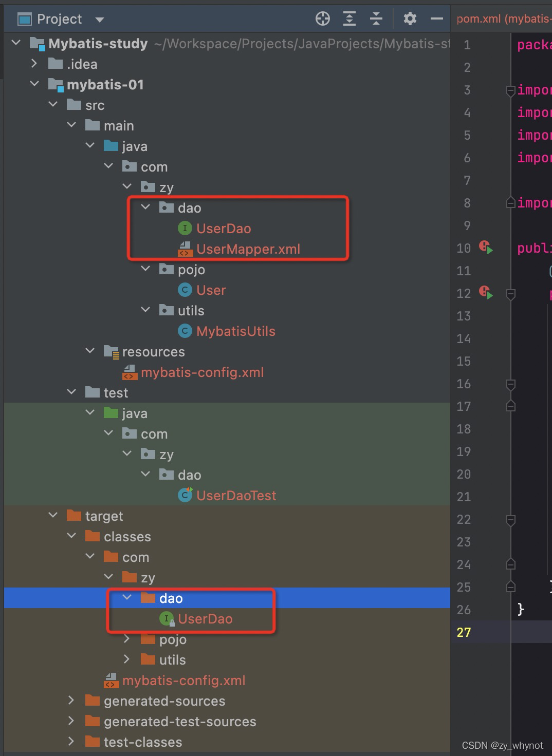This screenshot has height=756, width=552.
Task: Toggle fold marker at line 22
Action: coord(511,520)
